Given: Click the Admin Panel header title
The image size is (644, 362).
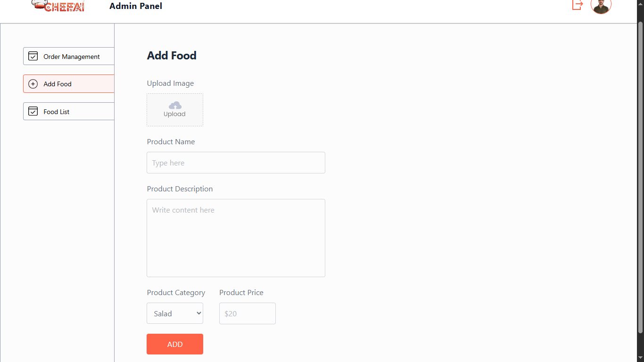Looking at the screenshot, I should pos(136,6).
